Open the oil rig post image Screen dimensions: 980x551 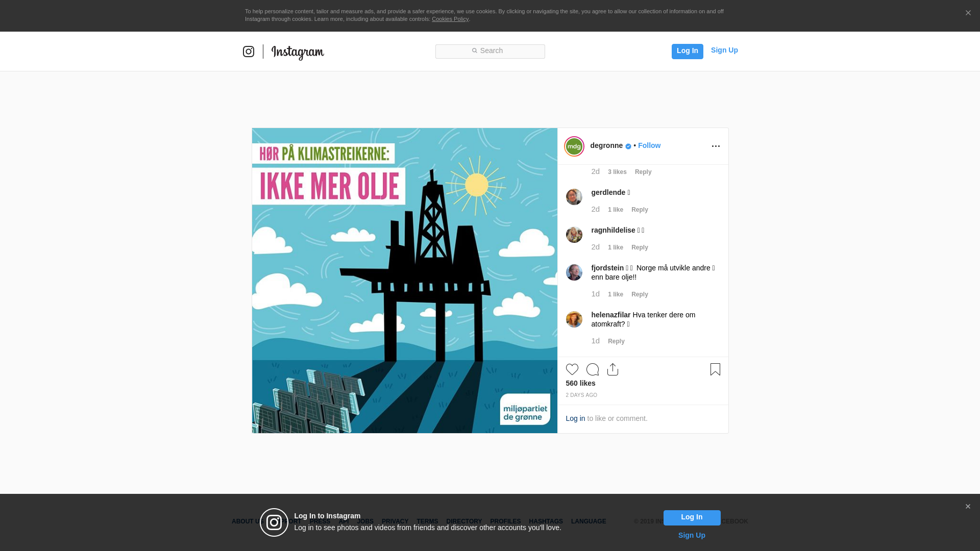click(405, 281)
